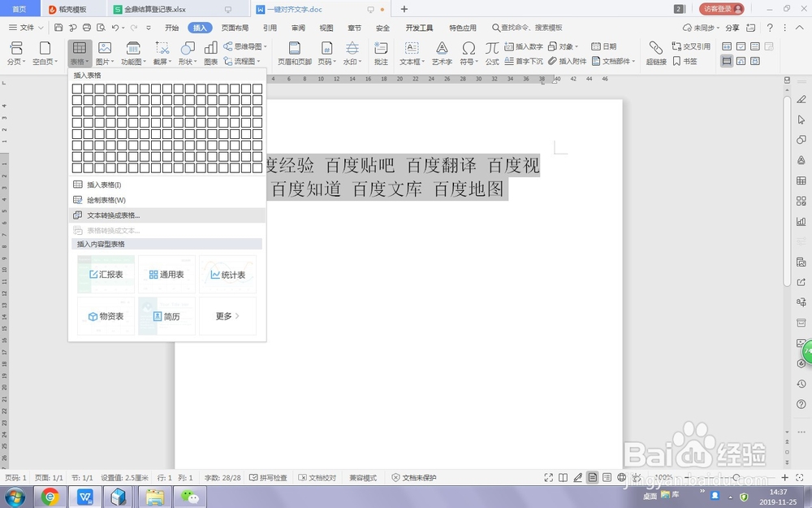This screenshot has height=508, width=812.
Task: Click the 功能图 icon
Action: click(x=133, y=48)
